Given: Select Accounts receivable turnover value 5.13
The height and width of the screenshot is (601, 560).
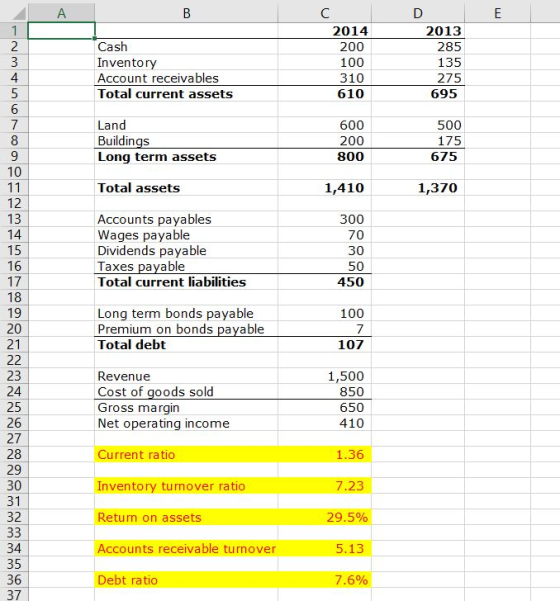Looking at the screenshot, I should 325,548.
